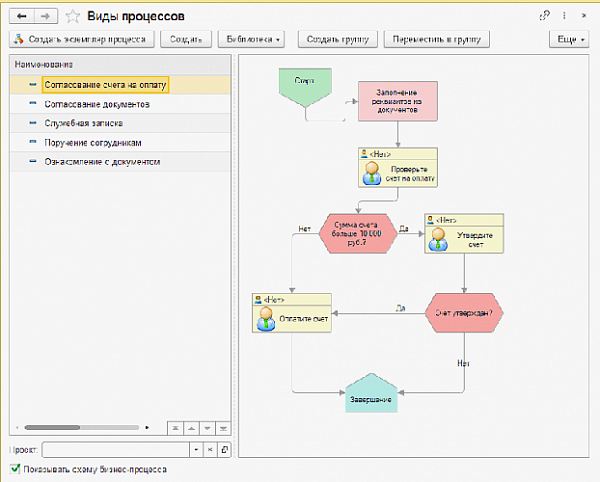Clear the Проект field with x button
The image size is (600, 482).
(x=210, y=450)
